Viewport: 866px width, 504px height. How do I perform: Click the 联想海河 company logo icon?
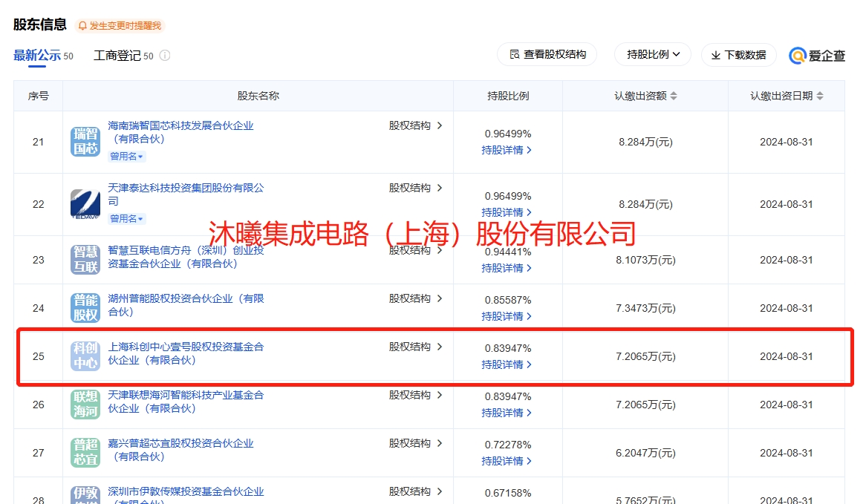point(85,405)
